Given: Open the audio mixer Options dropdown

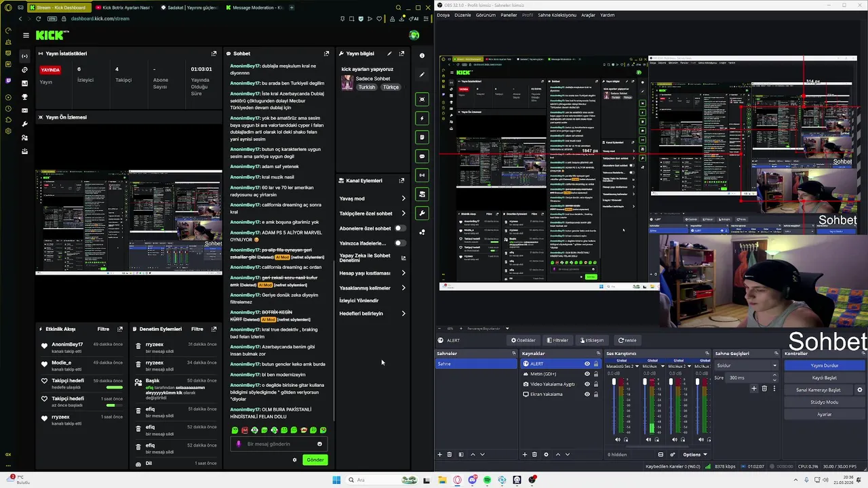Looking at the screenshot, I should click(695, 455).
